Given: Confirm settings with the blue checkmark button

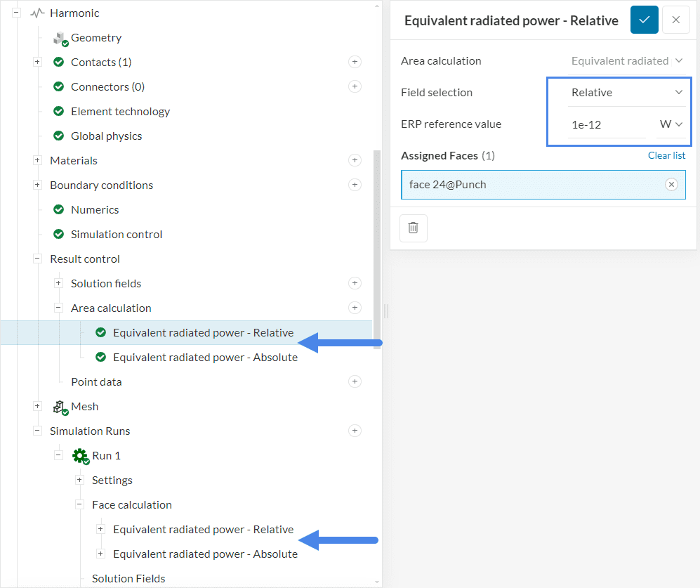Looking at the screenshot, I should pyautogui.click(x=644, y=20).
